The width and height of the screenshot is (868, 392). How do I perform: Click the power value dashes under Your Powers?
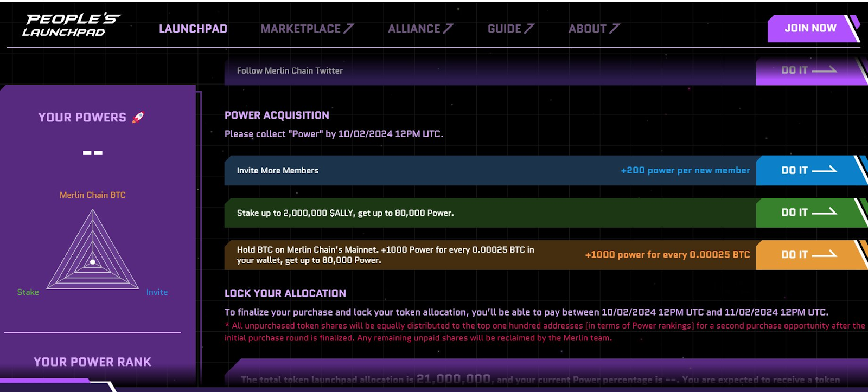(93, 153)
